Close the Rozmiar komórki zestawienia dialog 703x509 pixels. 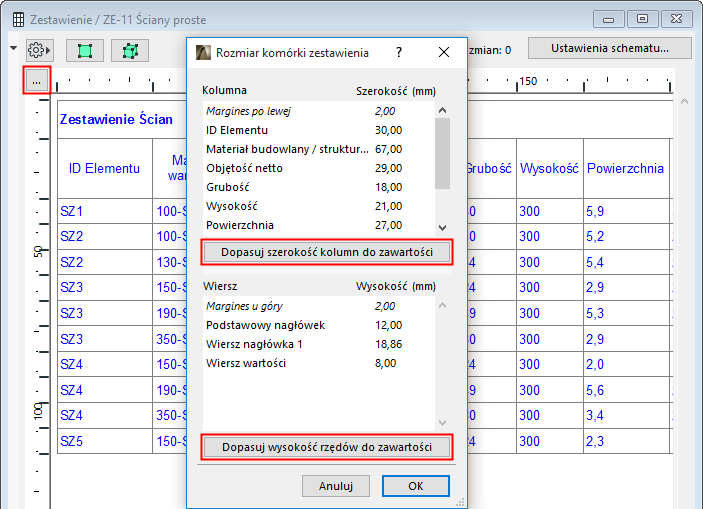pos(444,52)
